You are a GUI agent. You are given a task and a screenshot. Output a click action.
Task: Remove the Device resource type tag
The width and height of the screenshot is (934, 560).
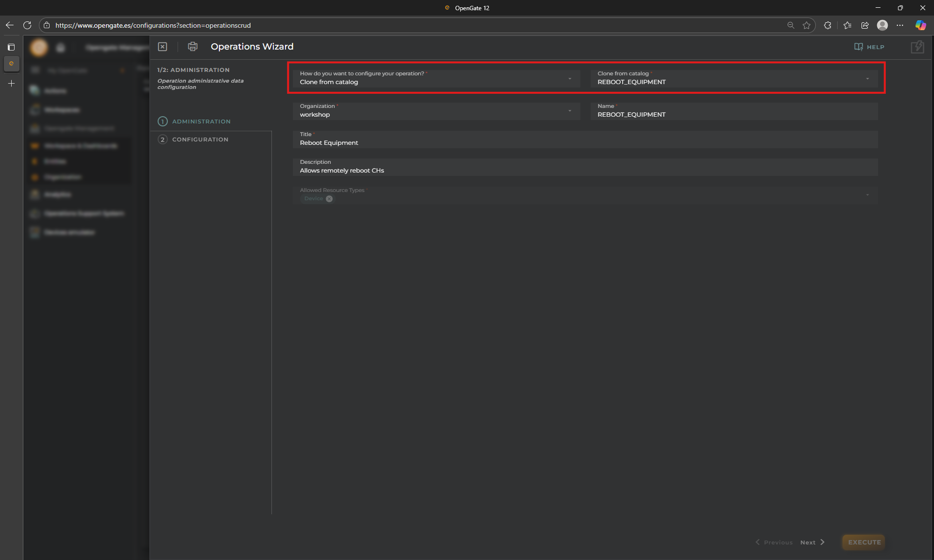329,199
